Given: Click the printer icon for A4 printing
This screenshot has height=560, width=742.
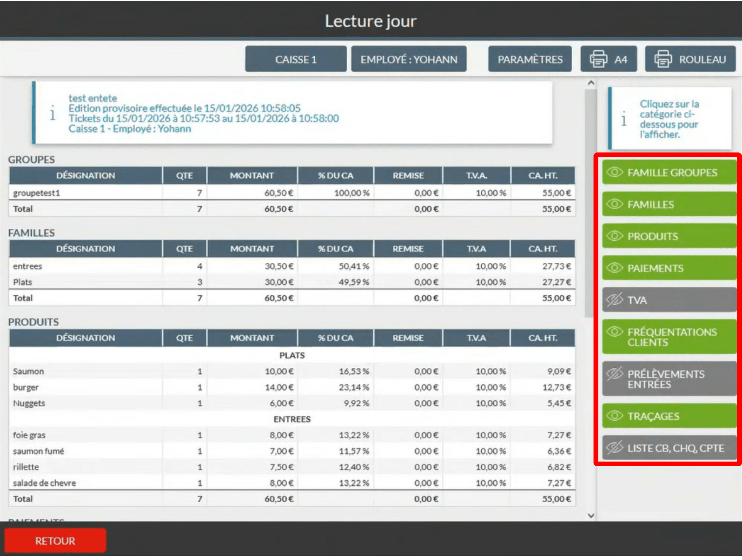Looking at the screenshot, I should tap(598, 59).
